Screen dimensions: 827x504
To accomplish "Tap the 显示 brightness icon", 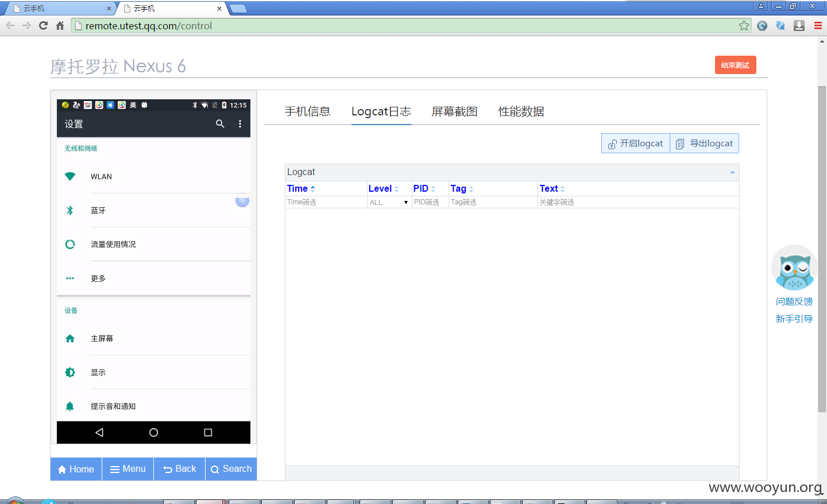I will (x=70, y=372).
